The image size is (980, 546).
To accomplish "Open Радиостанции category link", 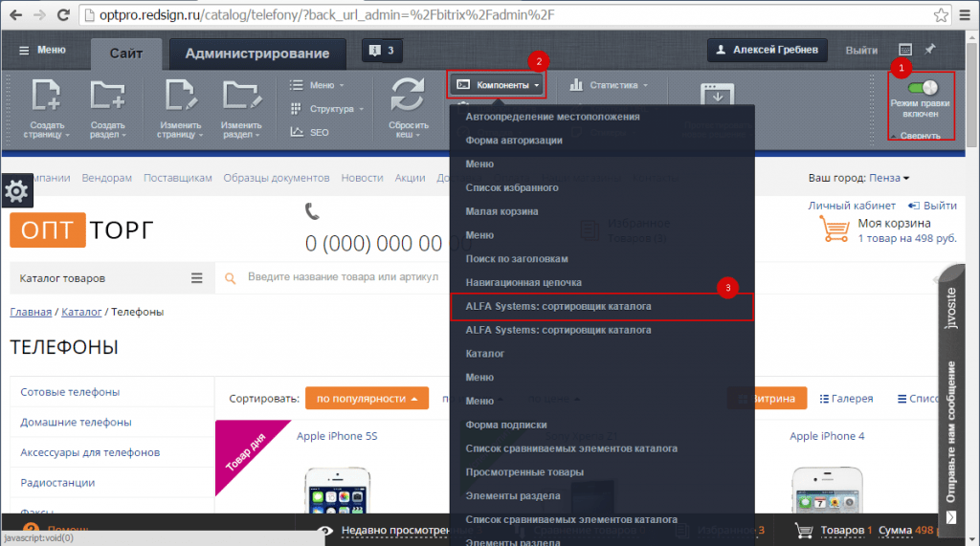I will (x=57, y=482).
